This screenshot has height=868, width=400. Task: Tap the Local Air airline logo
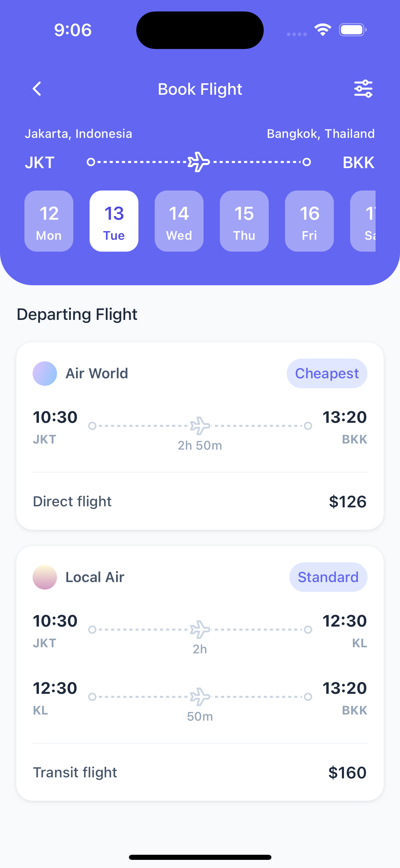(45, 577)
